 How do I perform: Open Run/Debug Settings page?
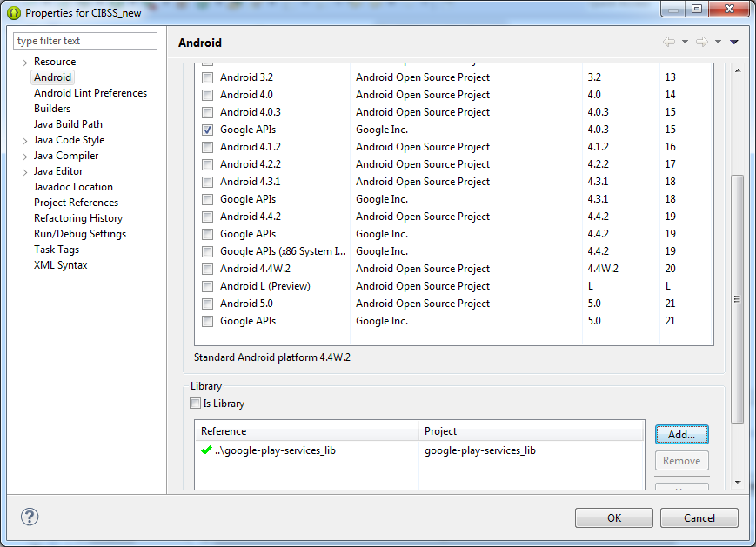79,234
